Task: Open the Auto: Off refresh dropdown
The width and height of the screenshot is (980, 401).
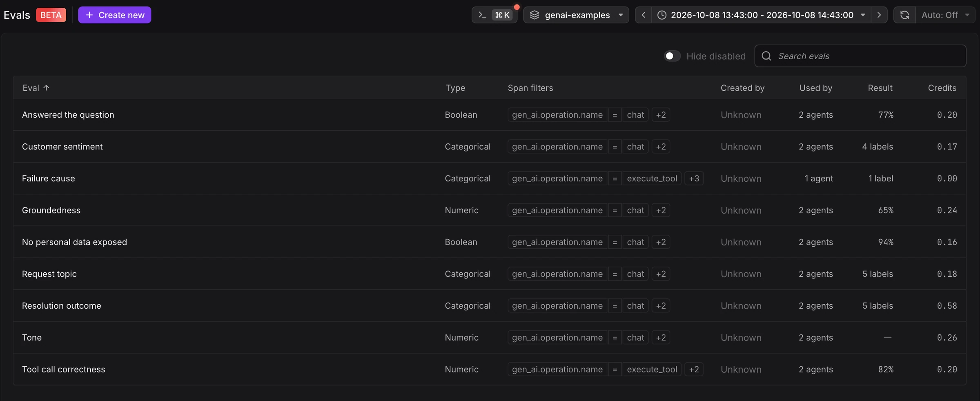Action: coord(945,15)
